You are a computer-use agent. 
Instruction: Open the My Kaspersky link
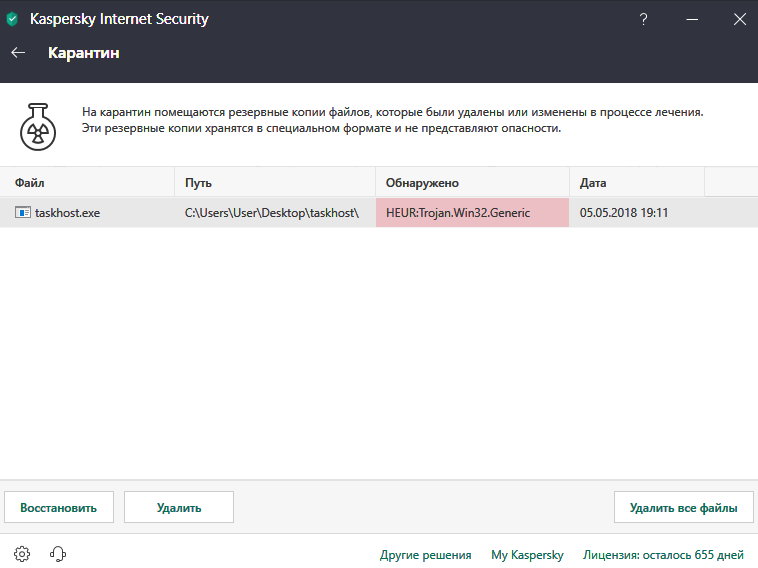(x=527, y=554)
